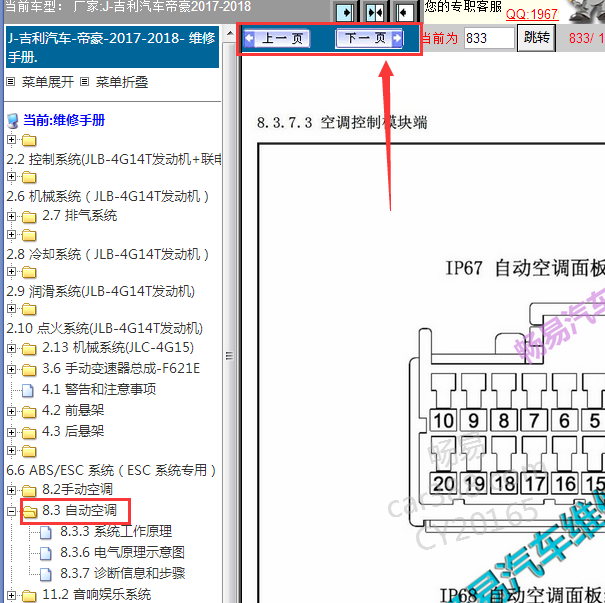Open 2.7 排气系统 entry
The image size is (605, 603).
tap(79, 215)
